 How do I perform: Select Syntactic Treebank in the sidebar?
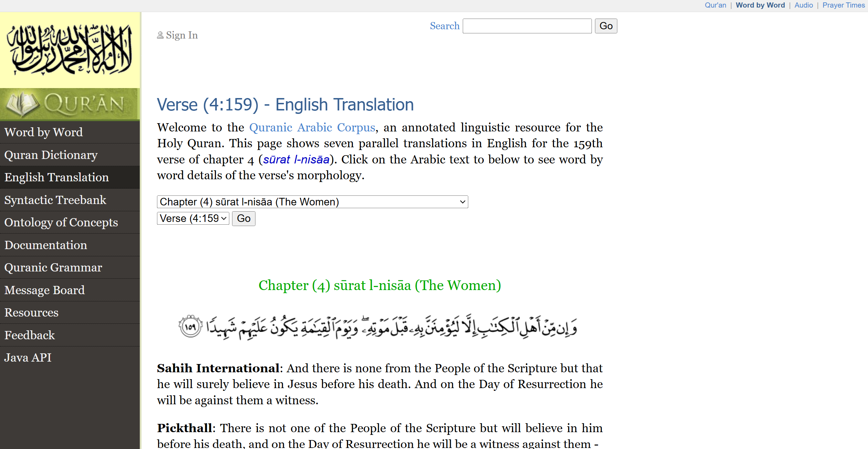pyautogui.click(x=55, y=200)
